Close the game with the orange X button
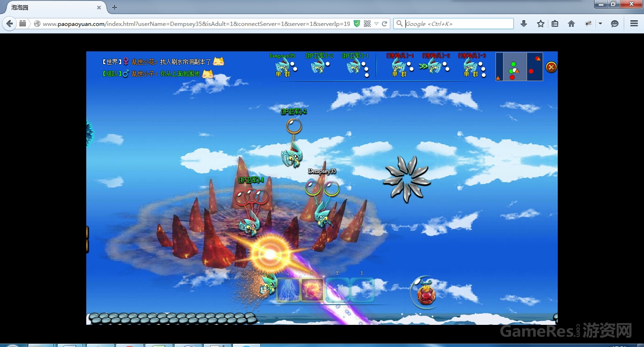The height and width of the screenshot is (347, 644). point(551,67)
